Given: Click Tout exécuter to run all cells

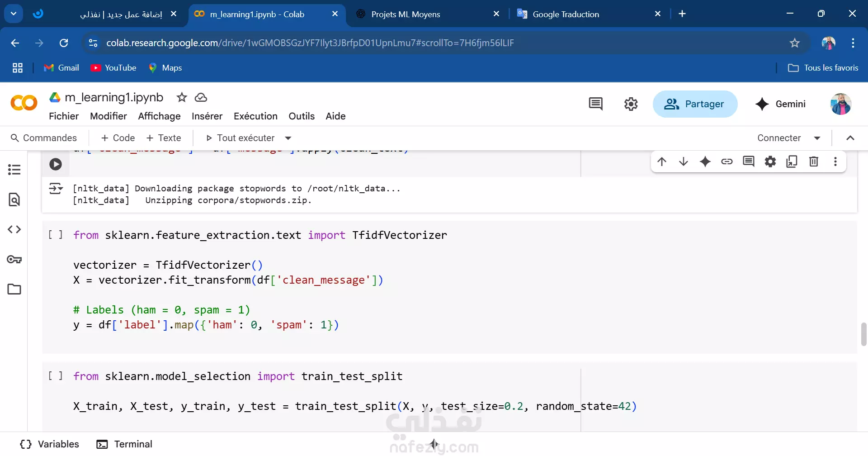Looking at the screenshot, I should click(241, 138).
